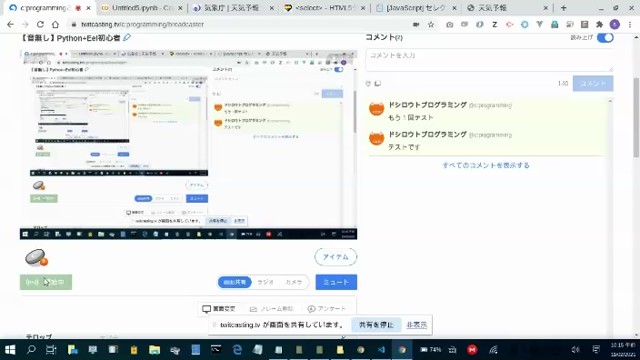Open Windows taskbar search
Viewport: 640px width, 360px height.
(x=31, y=350)
